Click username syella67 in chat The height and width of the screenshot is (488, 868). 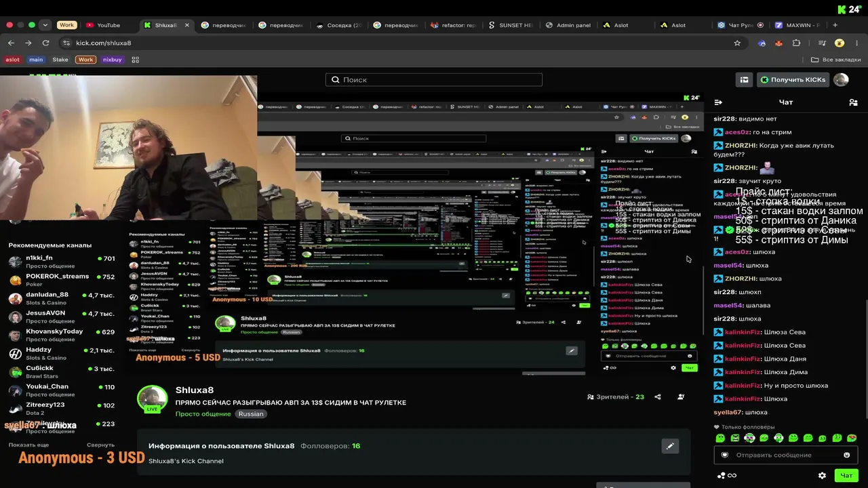[x=728, y=412]
